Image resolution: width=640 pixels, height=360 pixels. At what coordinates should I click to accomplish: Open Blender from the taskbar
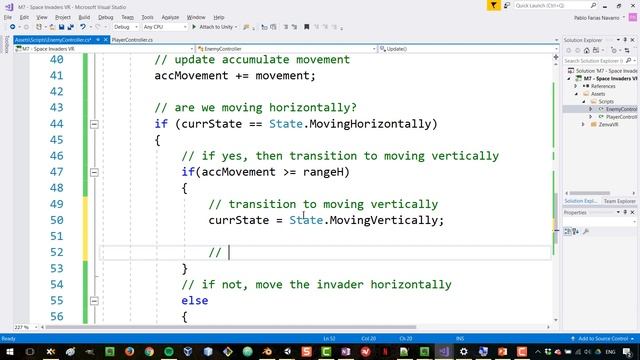pos(267,351)
